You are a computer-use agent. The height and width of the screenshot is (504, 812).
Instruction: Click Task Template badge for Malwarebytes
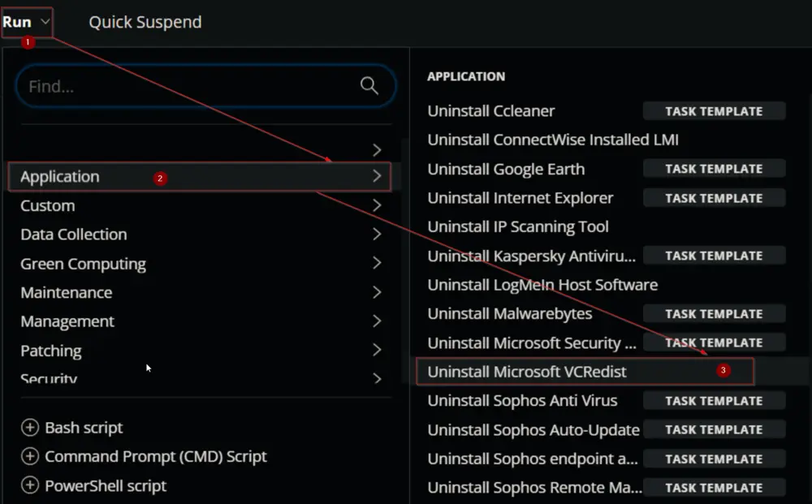(x=714, y=313)
